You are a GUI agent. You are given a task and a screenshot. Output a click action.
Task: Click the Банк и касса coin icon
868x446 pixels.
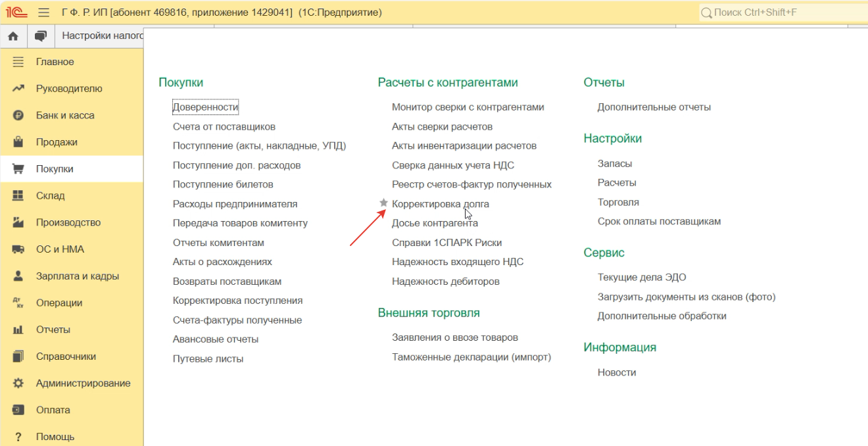(18, 115)
